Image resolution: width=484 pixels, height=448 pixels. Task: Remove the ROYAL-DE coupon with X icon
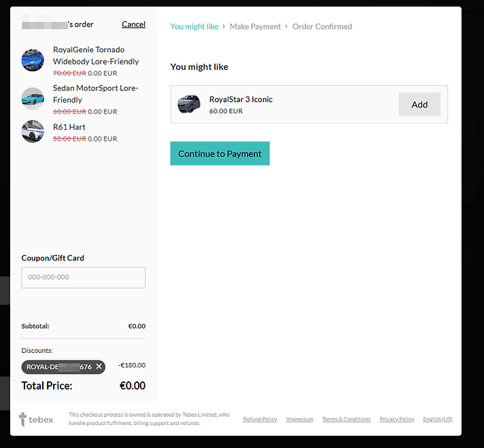point(99,366)
